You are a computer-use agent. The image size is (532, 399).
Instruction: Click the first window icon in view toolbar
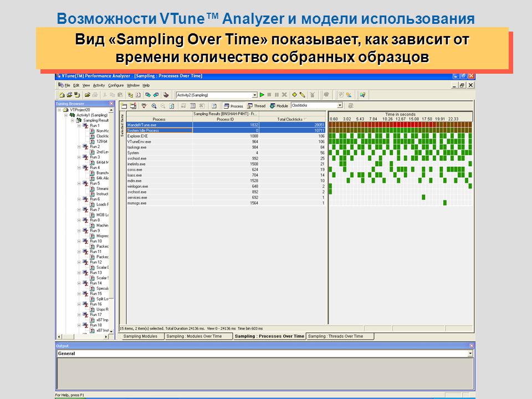pyautogui.click(x=124, y=106)
